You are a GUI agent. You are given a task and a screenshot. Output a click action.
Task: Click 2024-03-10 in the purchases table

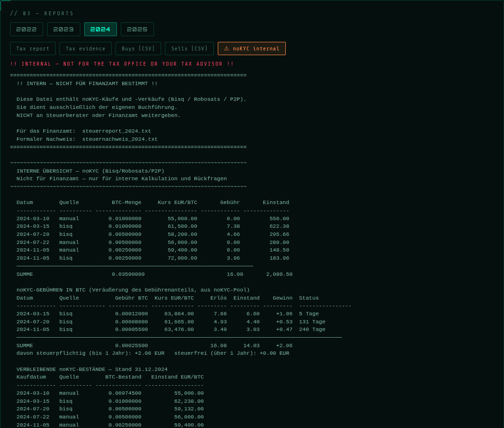click(33, 219)
